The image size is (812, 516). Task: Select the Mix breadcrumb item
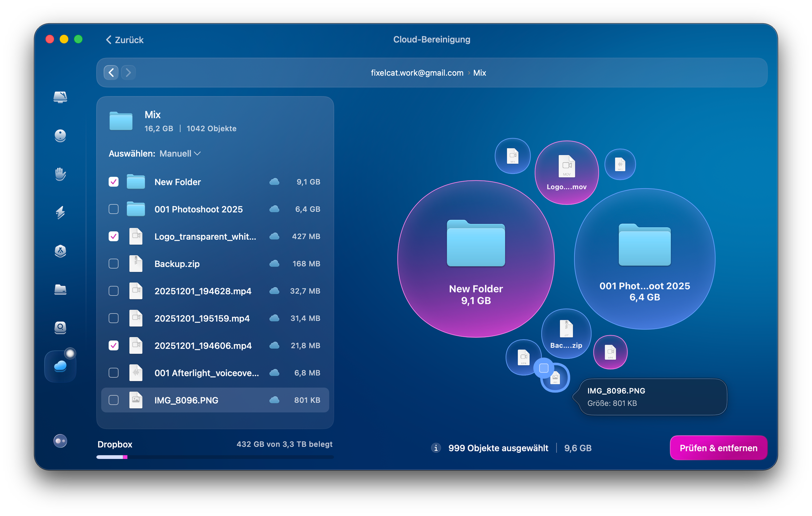(480, 73)
